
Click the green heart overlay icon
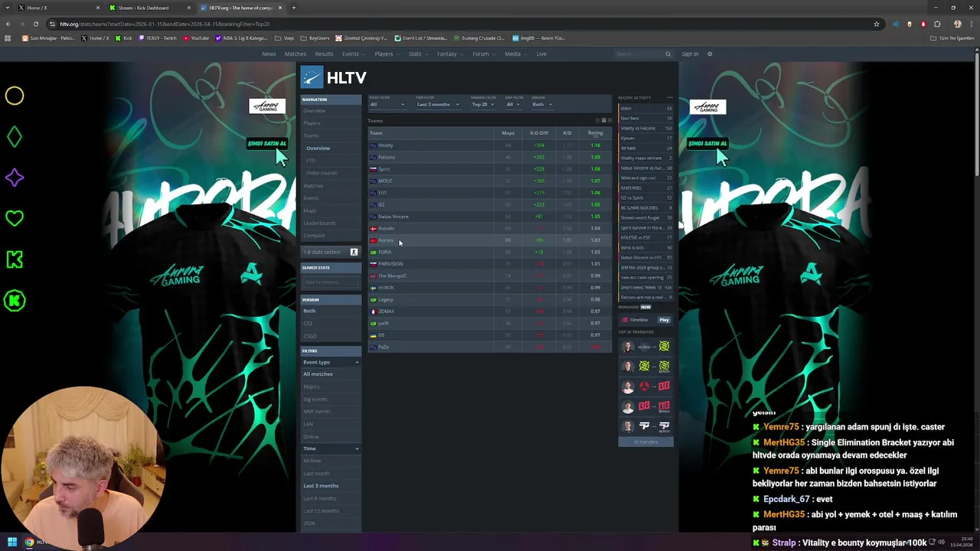coord(15,219)
